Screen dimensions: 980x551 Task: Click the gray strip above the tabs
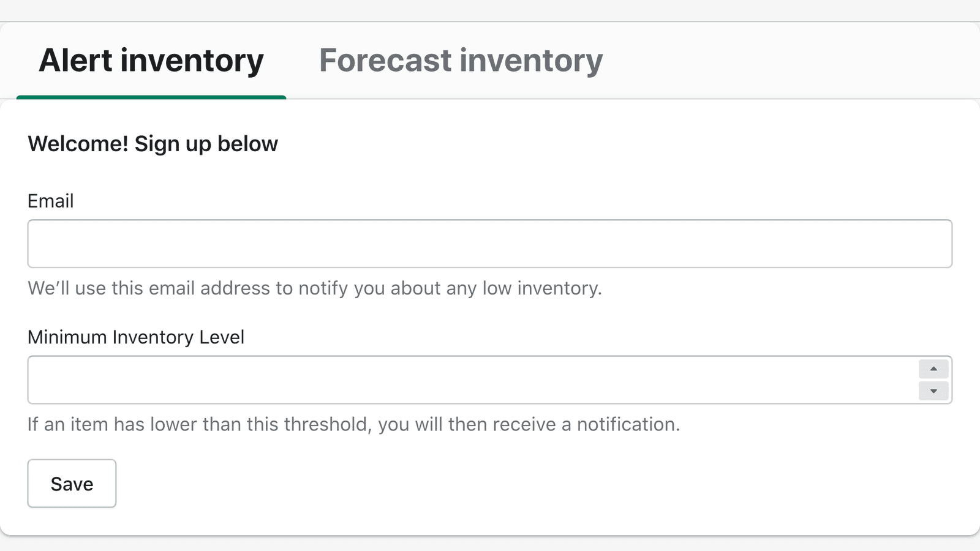[490, 10]
